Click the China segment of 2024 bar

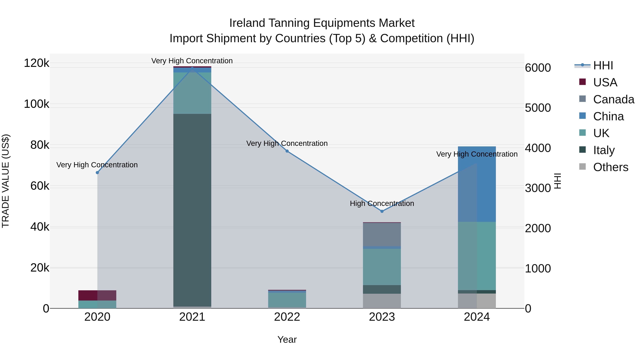(477, 184)
